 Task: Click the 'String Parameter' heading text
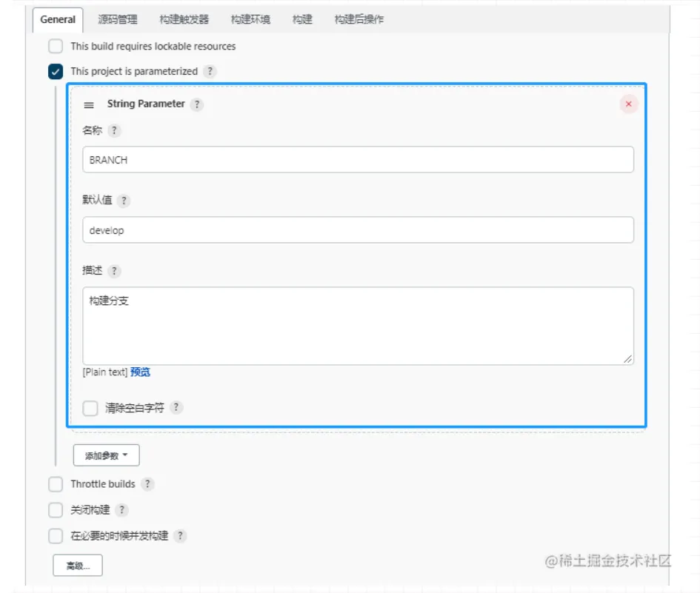(145, 104)
